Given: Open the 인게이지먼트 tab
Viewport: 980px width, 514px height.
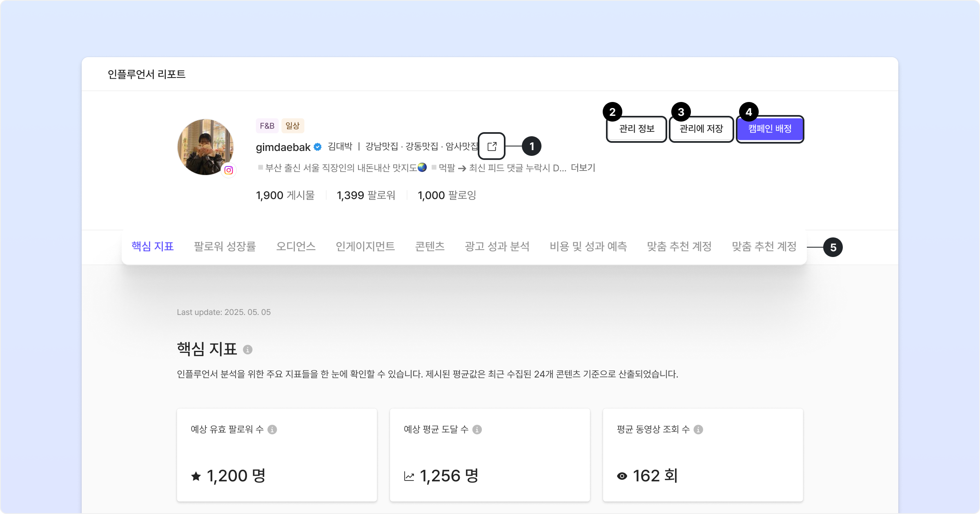Looking at the screenshot, I should click(x=365, y=246).
